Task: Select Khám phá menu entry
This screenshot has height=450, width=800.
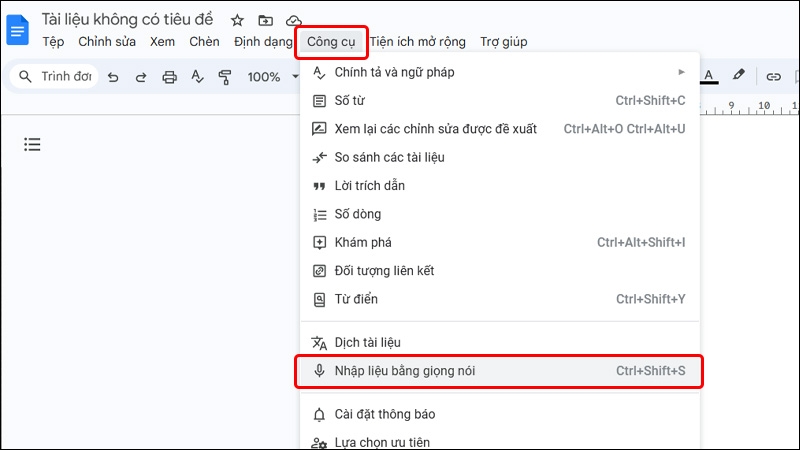Action: pos(500,242)
